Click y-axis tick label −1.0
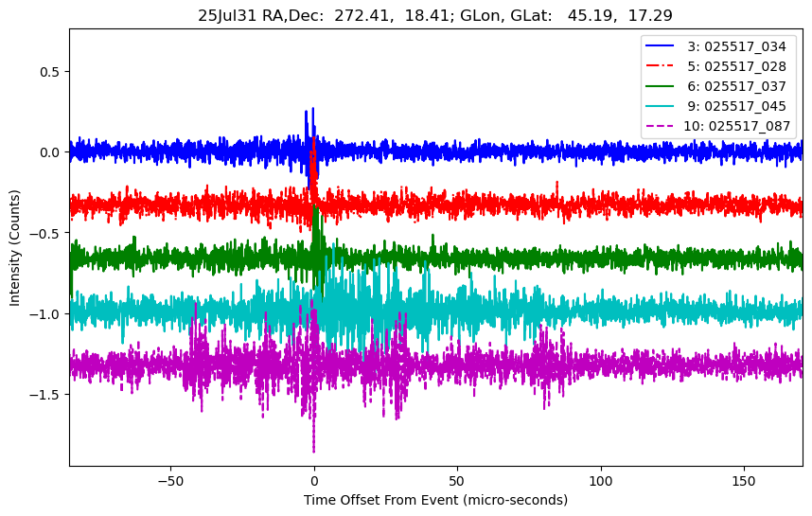 click(x=44, y=314)
